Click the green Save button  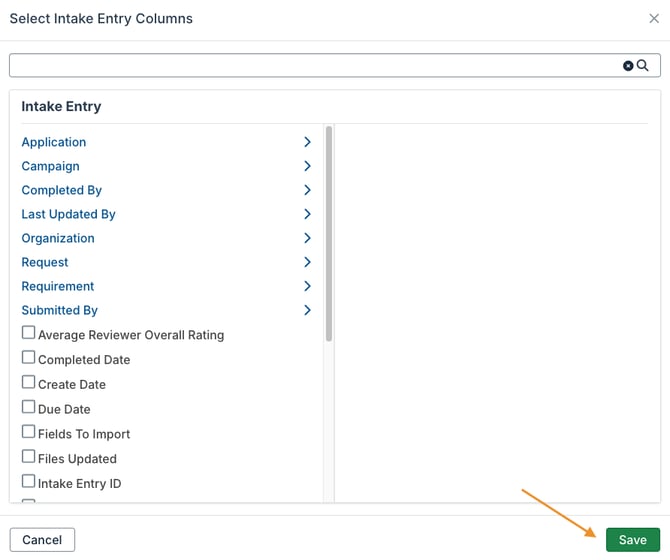point(632,540)
